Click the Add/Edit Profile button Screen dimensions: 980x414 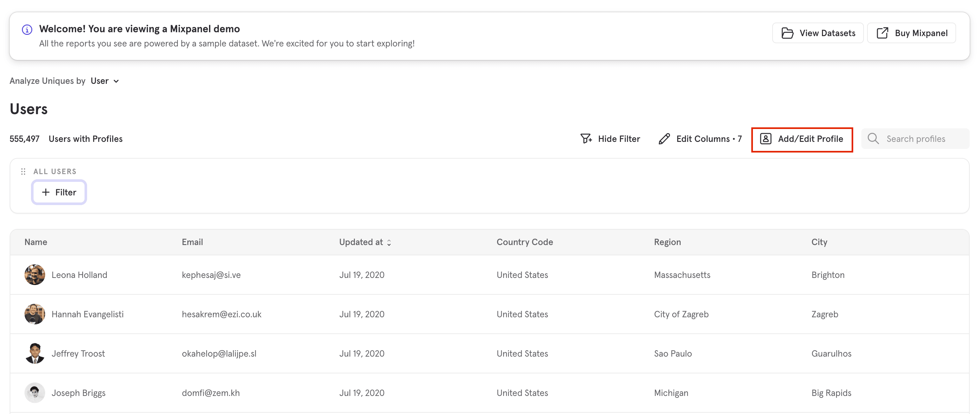pyautogui.click(x=803, y=139)
